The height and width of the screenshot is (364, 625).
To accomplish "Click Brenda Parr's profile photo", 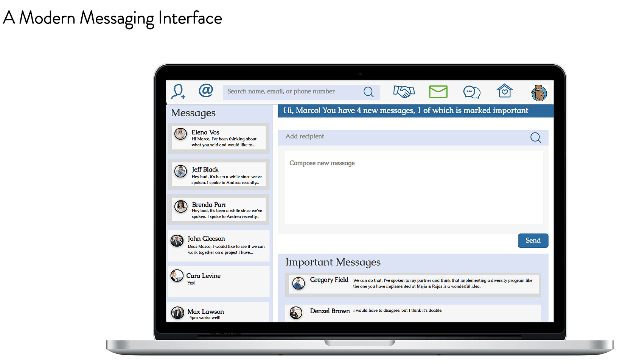I will coord(181,206).
